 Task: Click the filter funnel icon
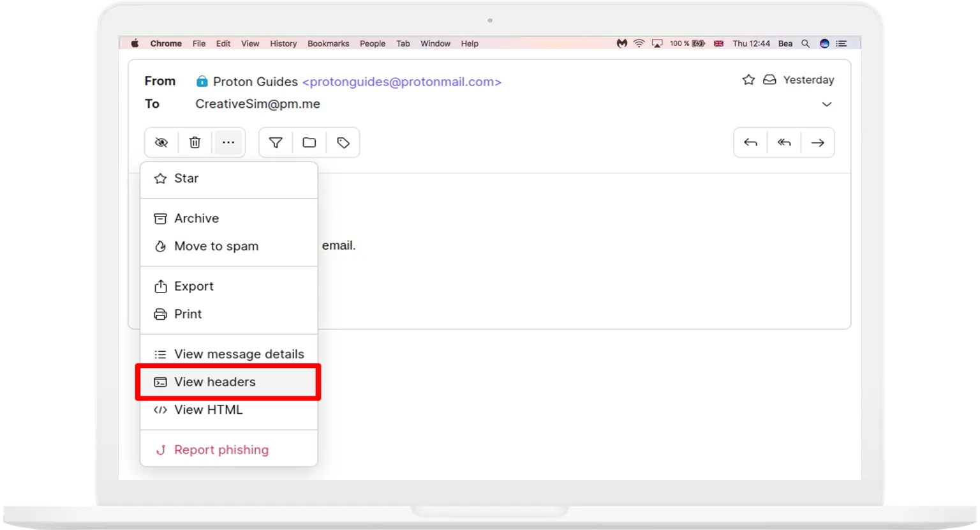click(276, 142)
